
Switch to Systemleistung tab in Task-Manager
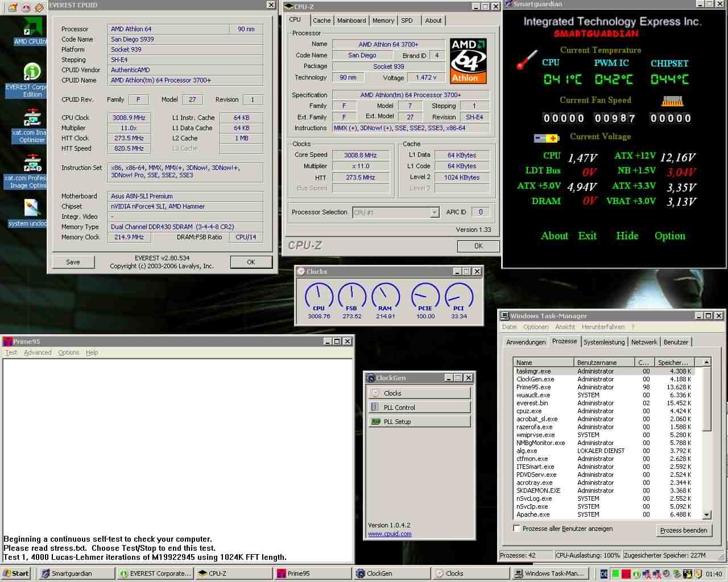coord(604,342)
